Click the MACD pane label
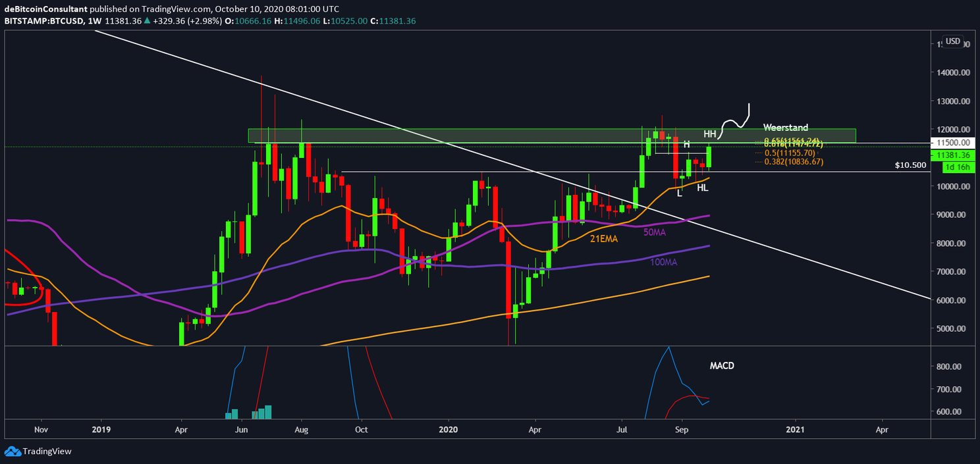Viewport: 980px width, 464px height. (722, 365)
